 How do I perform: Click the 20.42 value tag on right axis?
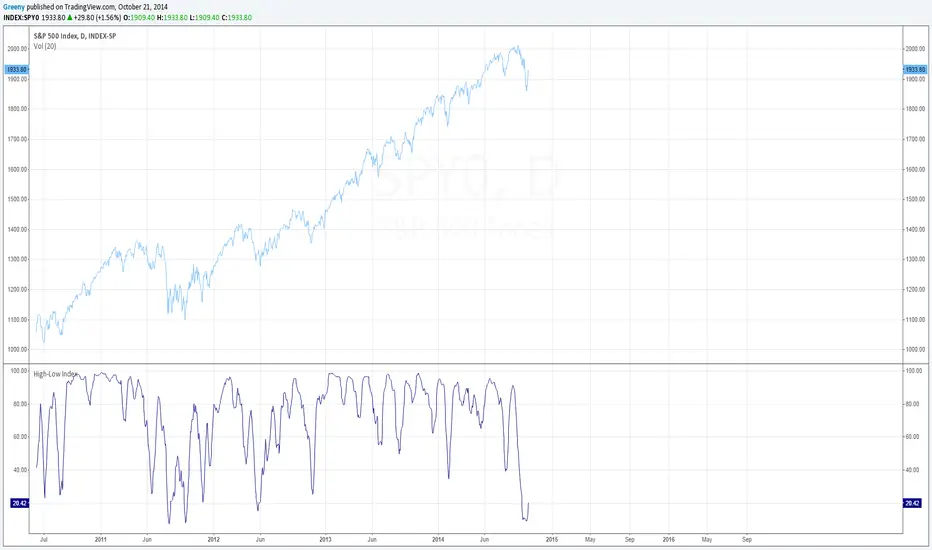912,503
